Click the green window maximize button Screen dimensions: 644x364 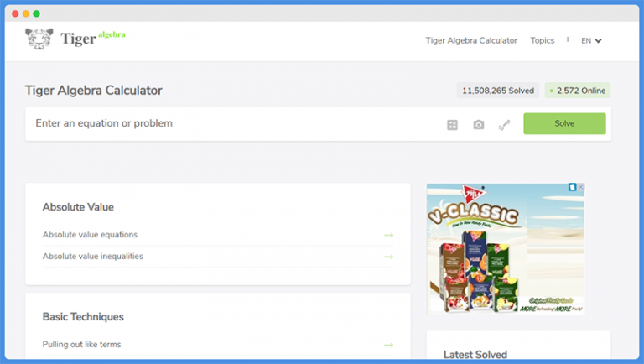tap(37, 13)
